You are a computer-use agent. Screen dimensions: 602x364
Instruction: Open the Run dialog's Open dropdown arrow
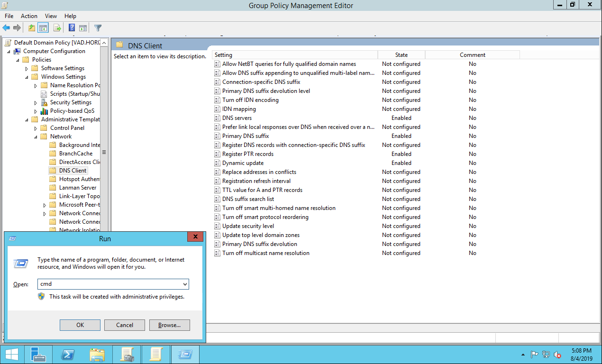[185, 284]
